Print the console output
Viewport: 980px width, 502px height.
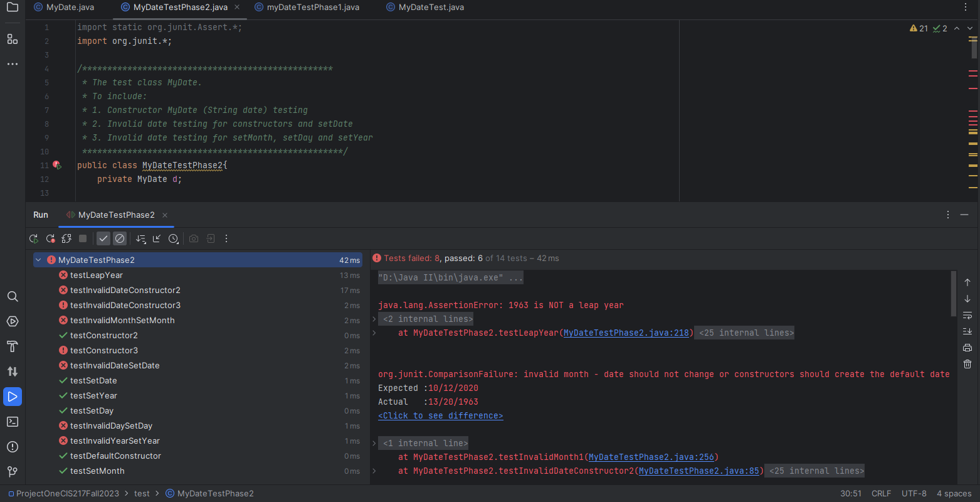point(967,348)
